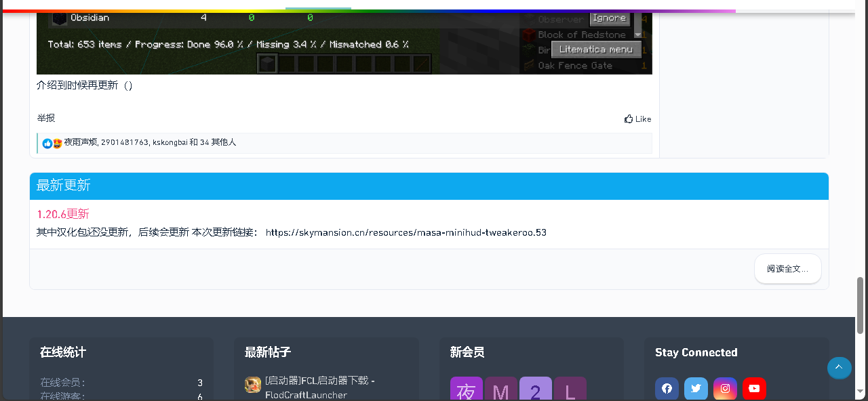The height and width of the screenshot is (401, 868).
Task: Open the Instagram icon under Stay Connected
Action: click(x=725, y=388)
